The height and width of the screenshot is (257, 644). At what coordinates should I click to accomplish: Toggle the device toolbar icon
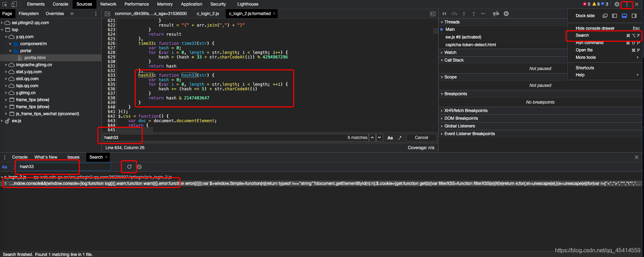click(x=14, y=4)
